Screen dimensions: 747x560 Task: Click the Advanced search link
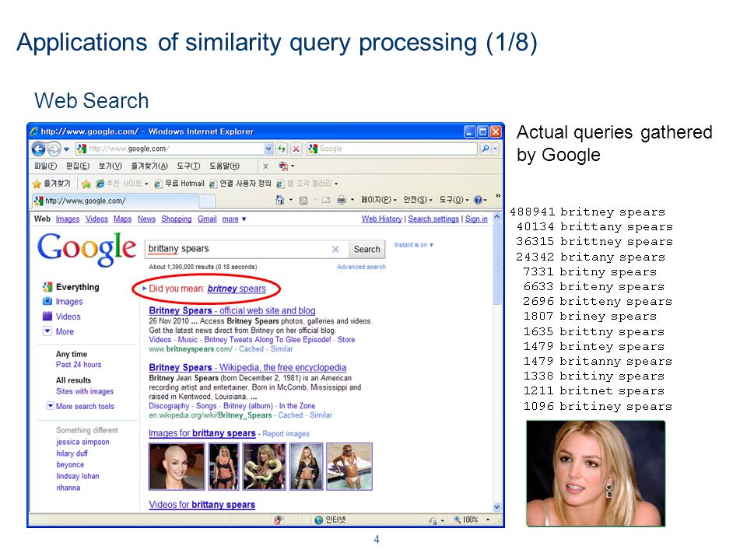361,267
